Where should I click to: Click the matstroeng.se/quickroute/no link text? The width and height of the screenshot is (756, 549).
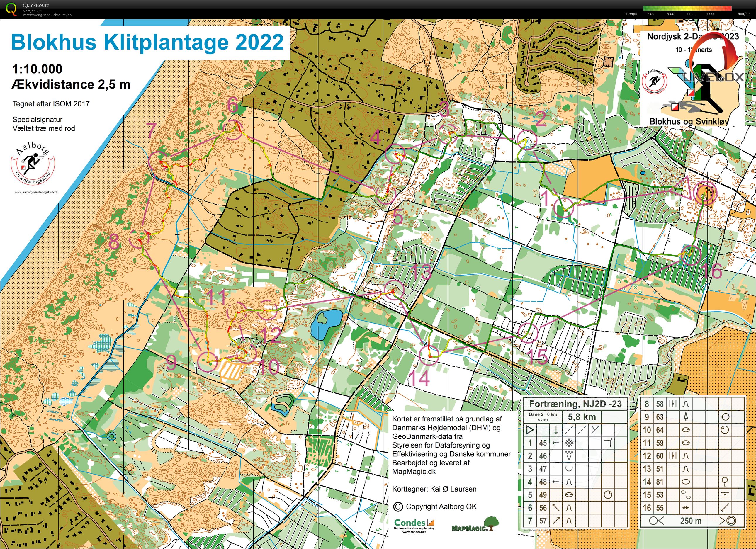pyautogui.click(x=47, y=15)
